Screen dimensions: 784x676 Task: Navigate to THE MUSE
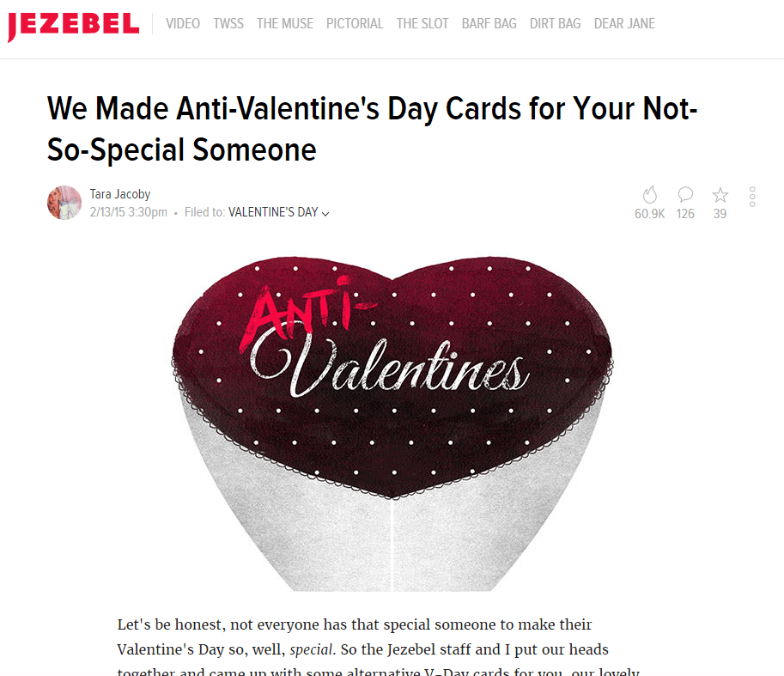(x=285, y=23)
